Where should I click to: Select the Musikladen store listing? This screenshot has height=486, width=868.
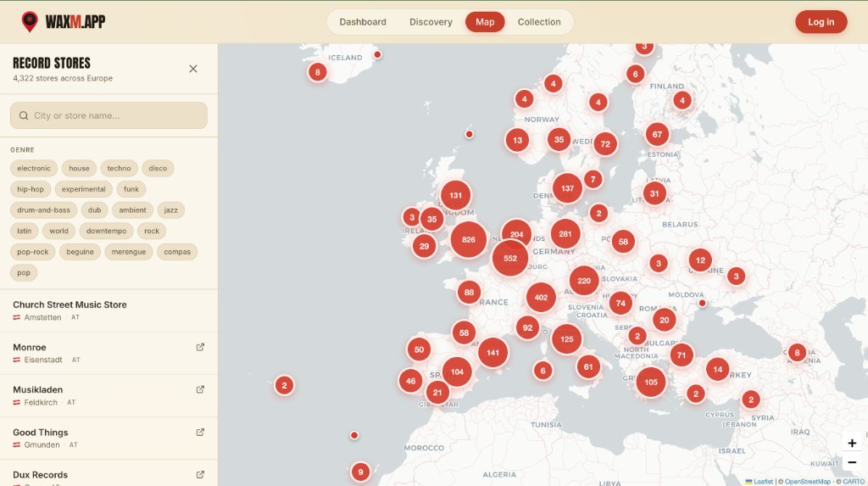108,396
